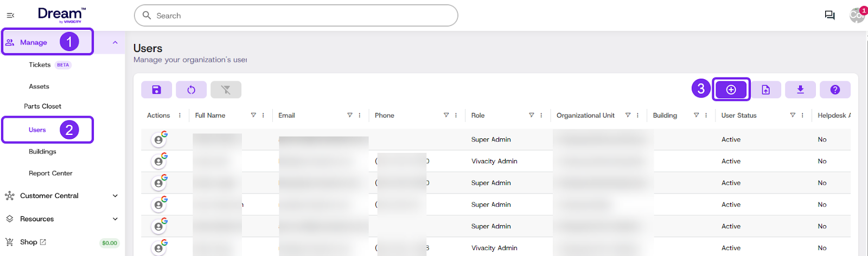Sort by Full Name column header
This screenshot has height=256, width=868.
(210, 116)
